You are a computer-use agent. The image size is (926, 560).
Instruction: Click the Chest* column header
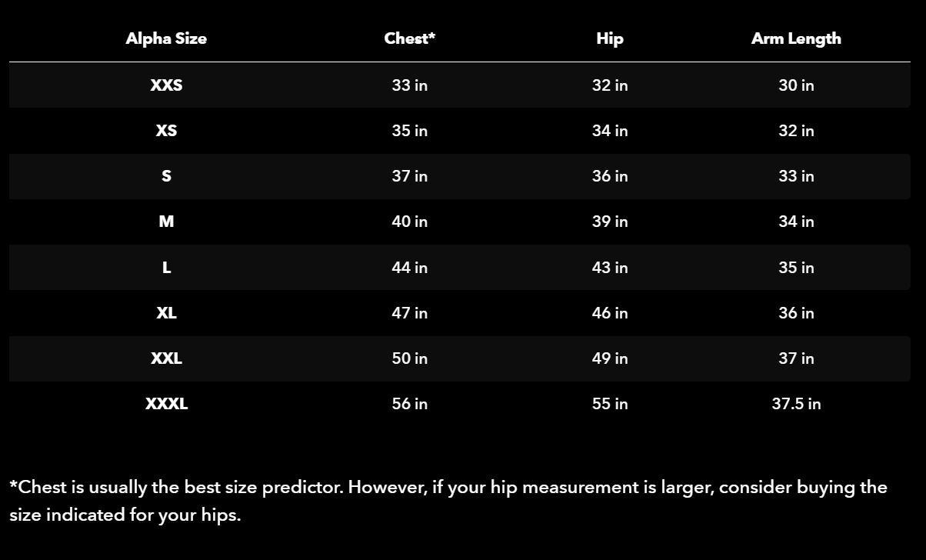click(x=410, y=38)
